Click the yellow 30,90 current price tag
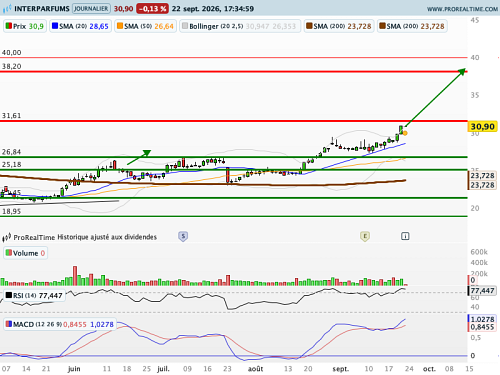This screenshot has height=375, width=500. tap(482, 127)
